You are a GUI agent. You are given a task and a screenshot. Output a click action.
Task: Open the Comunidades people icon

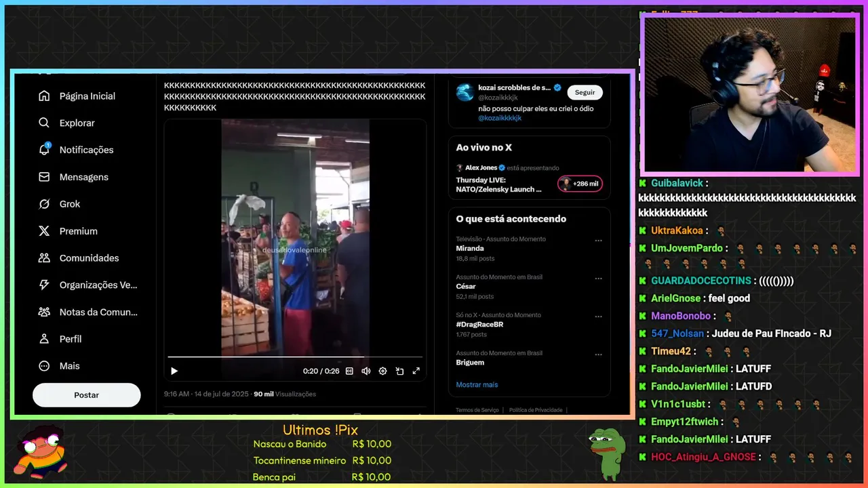click(44, 258)
